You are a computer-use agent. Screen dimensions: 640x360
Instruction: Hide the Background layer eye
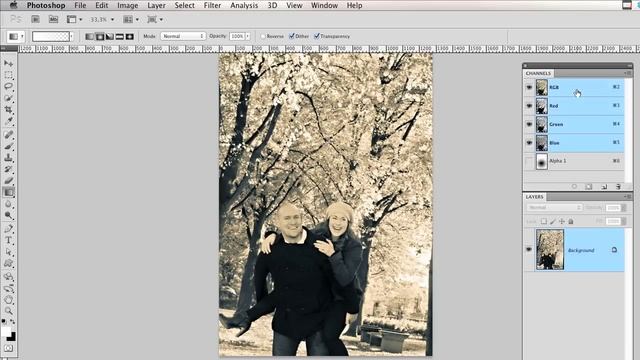coord(529,249)
